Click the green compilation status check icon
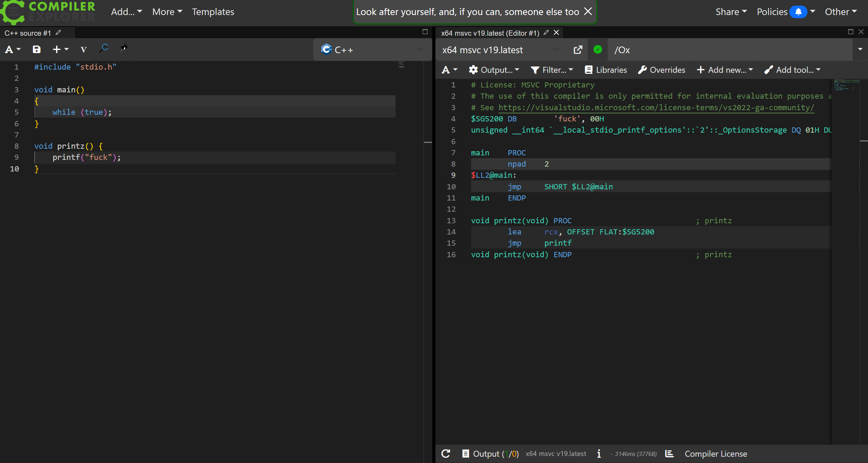Screen dimensions: 868x463 click(x=598, y=50)
